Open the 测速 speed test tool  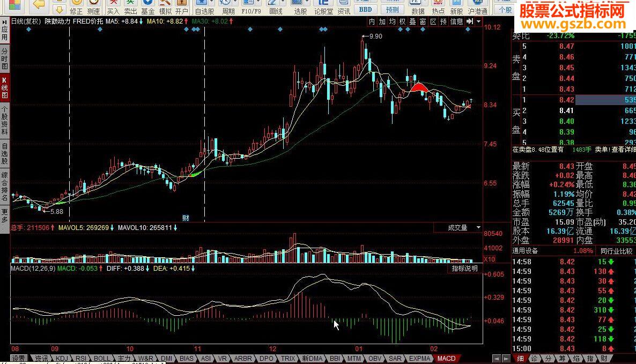[x=94, y=8]
